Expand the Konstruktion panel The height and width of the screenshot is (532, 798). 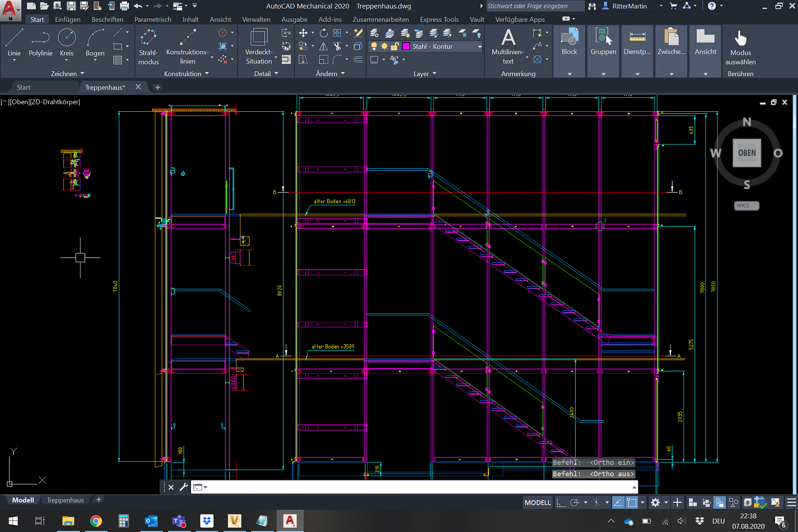coord(186,73)
